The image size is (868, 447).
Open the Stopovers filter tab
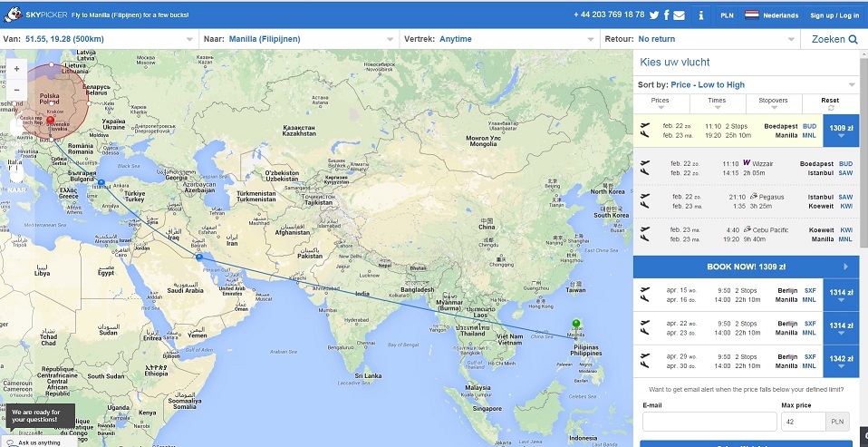[x=774, y=103]
